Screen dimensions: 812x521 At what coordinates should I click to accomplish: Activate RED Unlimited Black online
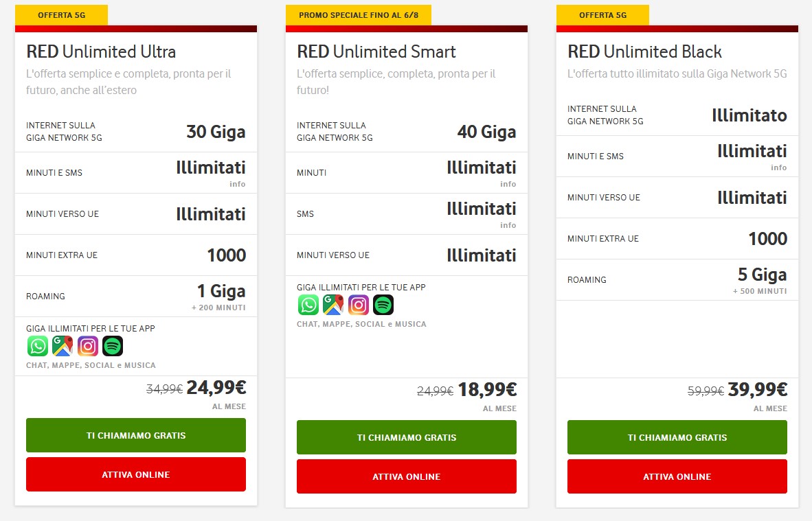tap(677, 476)
